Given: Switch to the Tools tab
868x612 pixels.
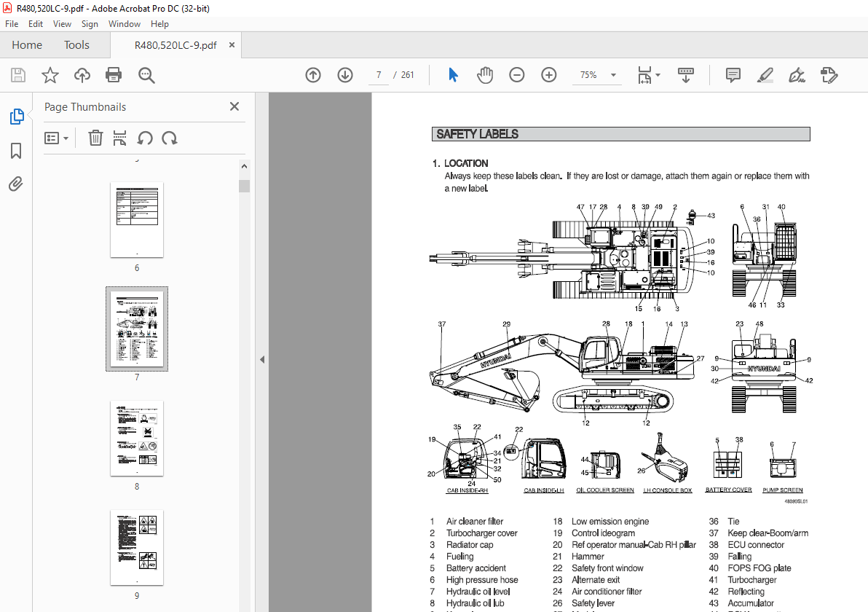Looking at the screenshot, I should pyautogui.click(x=76, y=45).
